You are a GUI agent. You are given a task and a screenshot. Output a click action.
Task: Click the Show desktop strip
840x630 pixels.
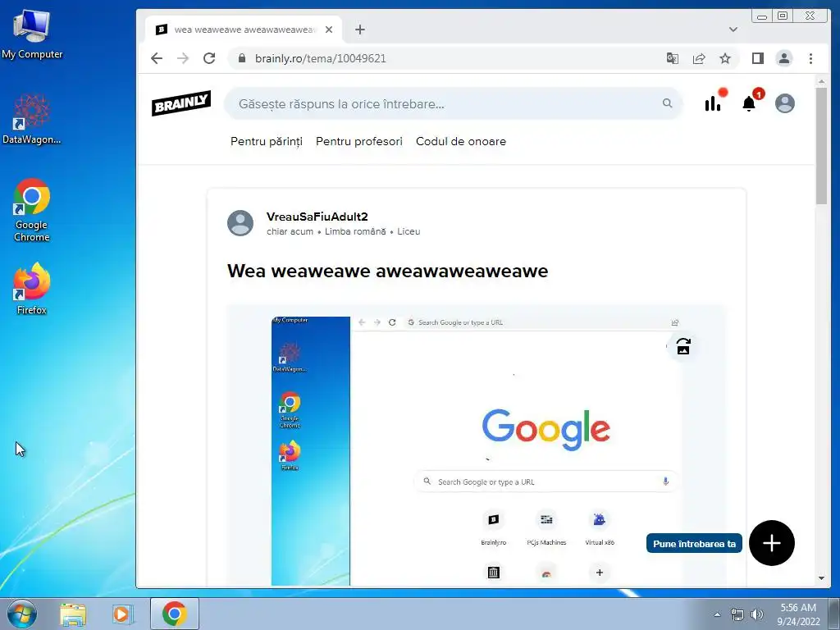pyautogui.click(x=835, y=614)
